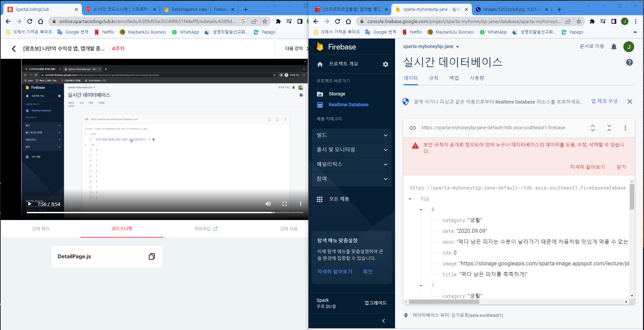Click 자세히 알아보기 in navigation card
Viewport: 644px width, 330px height.
[x=335, y=272]
